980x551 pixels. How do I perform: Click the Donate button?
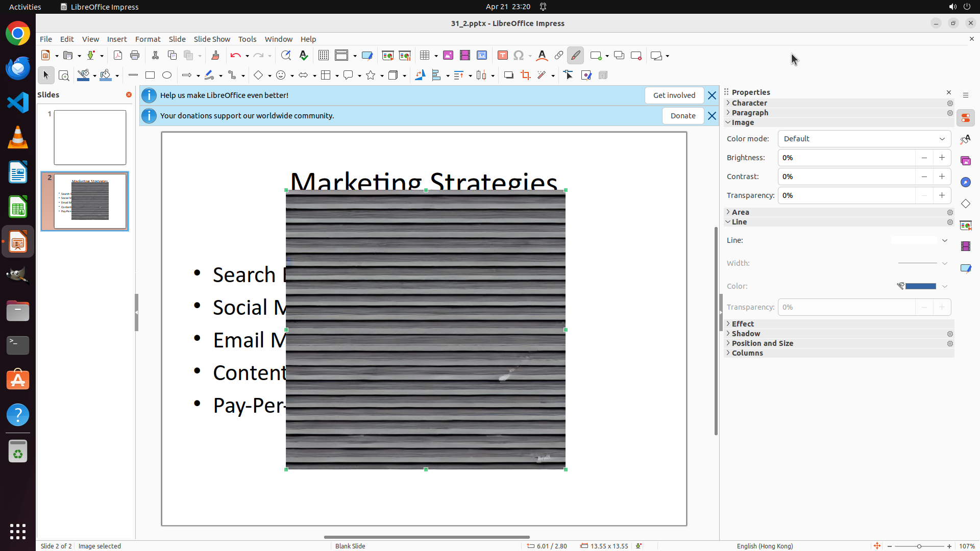point(682,116)
